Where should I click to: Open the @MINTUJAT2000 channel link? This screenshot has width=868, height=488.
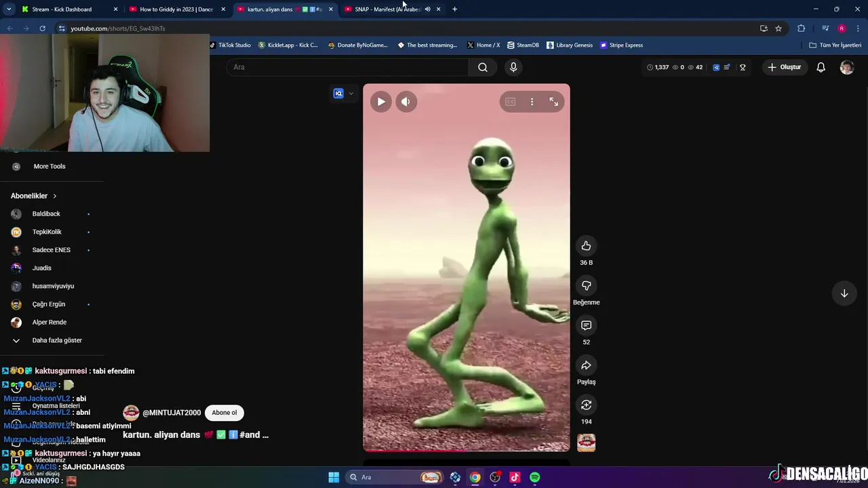172,413
